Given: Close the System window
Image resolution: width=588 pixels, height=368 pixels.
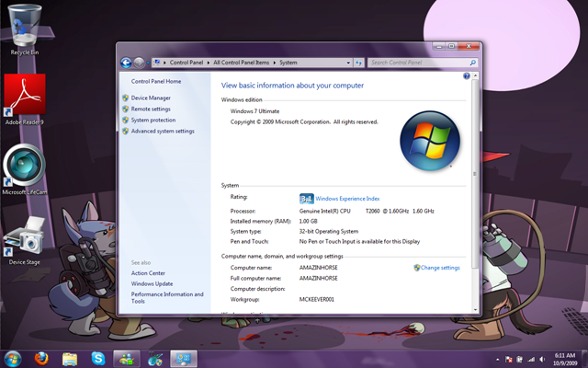Looking at the screenshot, I should 469,46.
